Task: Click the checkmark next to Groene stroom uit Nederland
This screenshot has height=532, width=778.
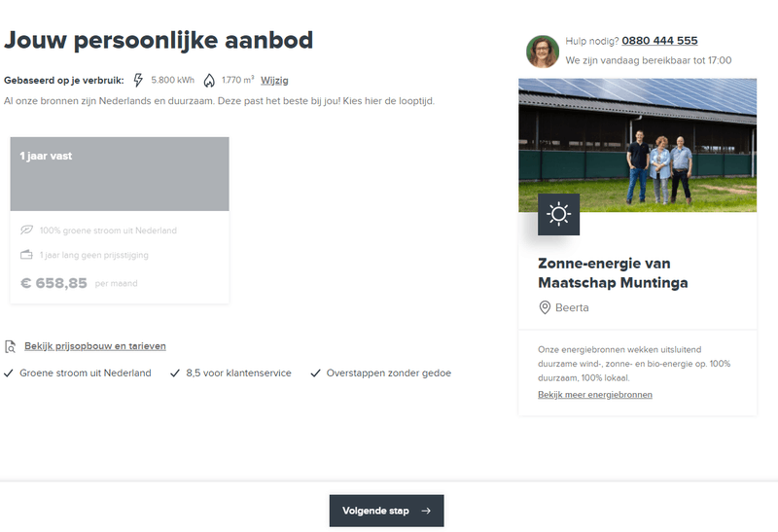Action: coord(9,372)
